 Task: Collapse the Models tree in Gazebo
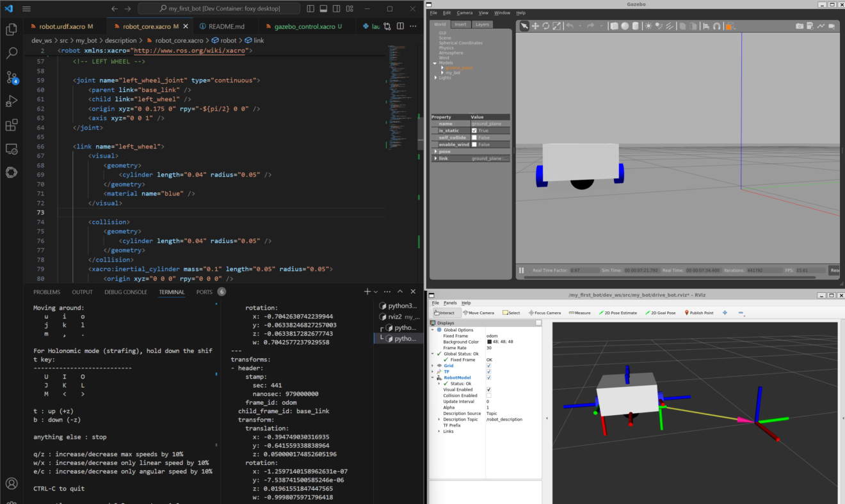[435, 63]
